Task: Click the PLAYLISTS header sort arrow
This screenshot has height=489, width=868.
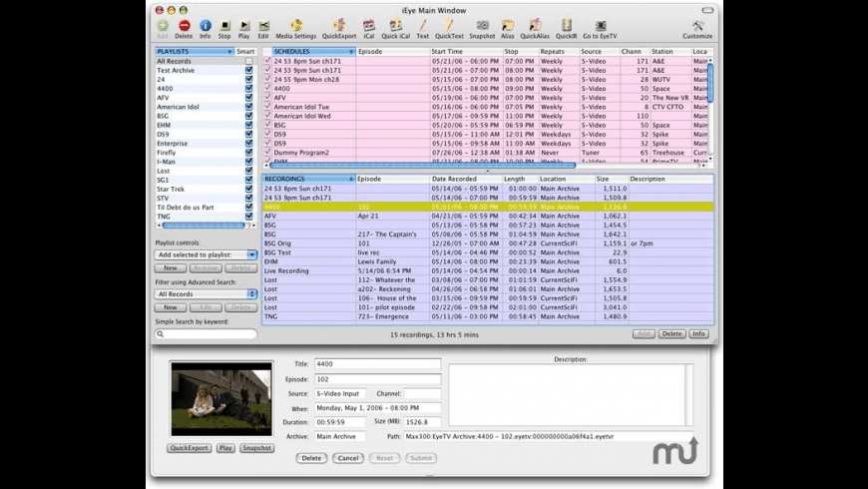Action: (x=229, y=52)
